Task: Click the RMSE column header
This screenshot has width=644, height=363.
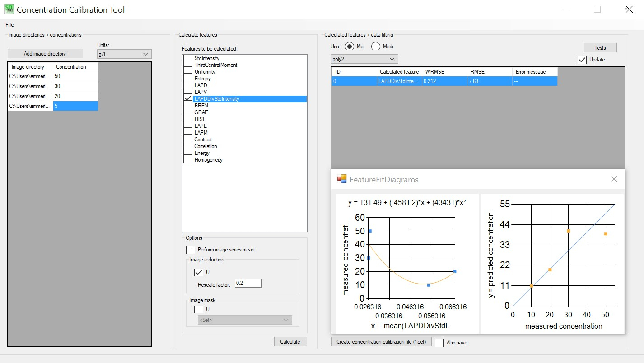Action: click(x=489, y=72)
